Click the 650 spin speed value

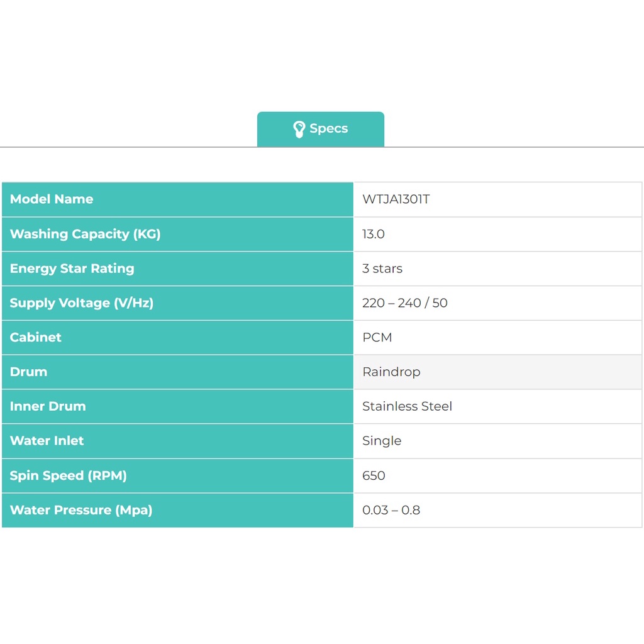pos(374,475)
